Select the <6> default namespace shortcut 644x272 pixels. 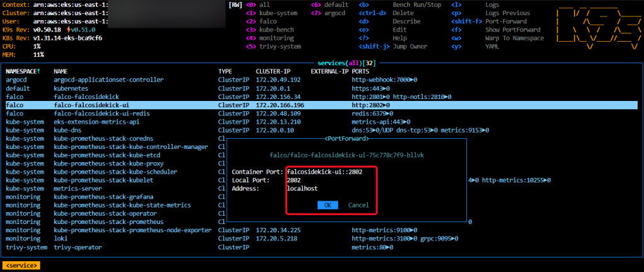tap(330, 5)
